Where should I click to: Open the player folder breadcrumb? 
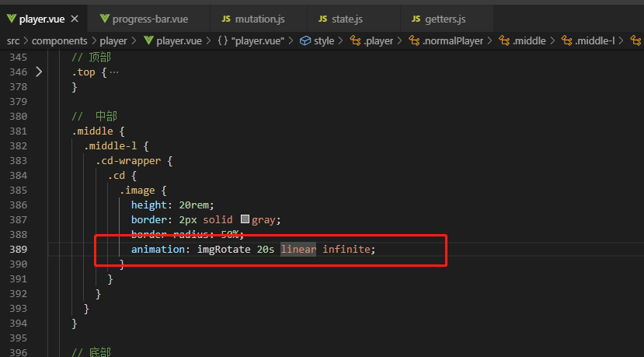point(113,40)
